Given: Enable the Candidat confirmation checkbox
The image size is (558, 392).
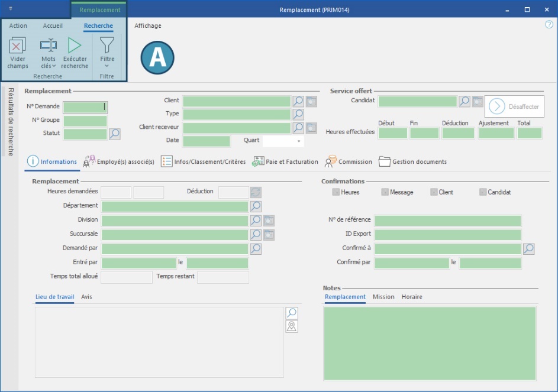Looking at the screenshot, I should coord(483,192).
